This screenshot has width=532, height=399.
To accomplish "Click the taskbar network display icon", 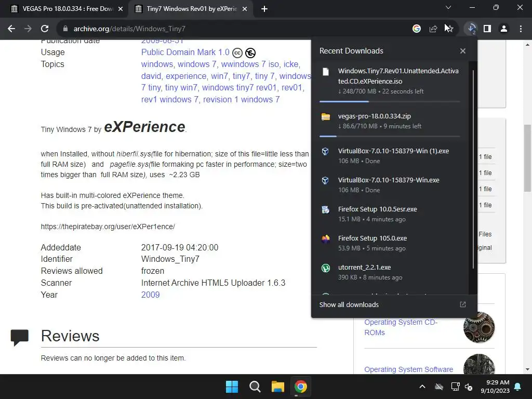I will (x=455, y=387).
